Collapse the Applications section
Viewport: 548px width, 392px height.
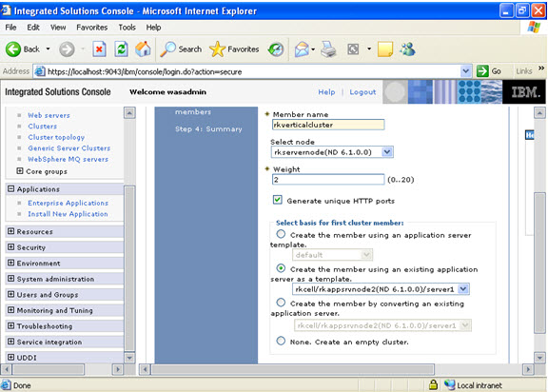click(11, 188)
